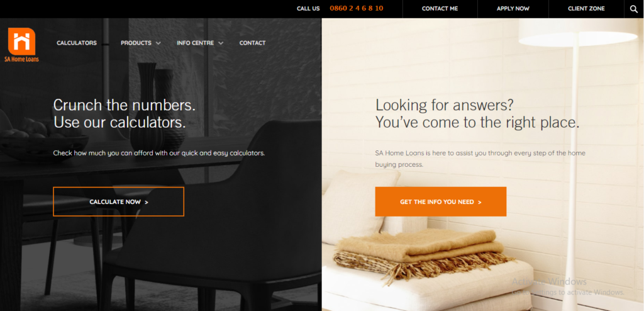Click the 0860 2 4 6 8 10 phone number
The height and width of the screenshot is (311, 644).
(x=357, y=8)
